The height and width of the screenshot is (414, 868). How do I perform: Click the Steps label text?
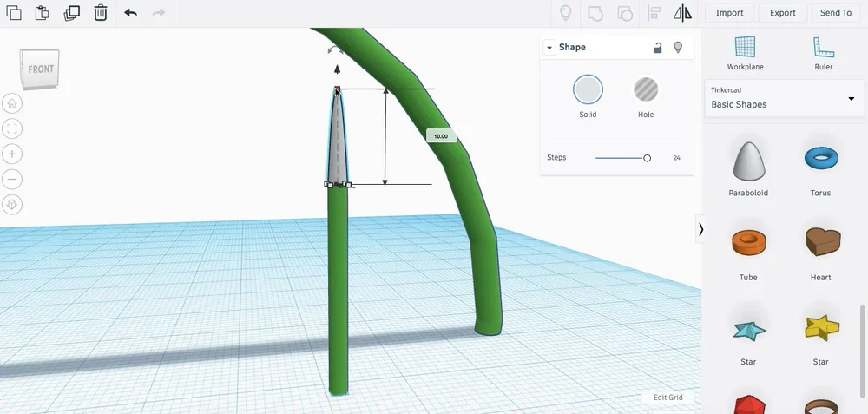(x=556, y=158)
